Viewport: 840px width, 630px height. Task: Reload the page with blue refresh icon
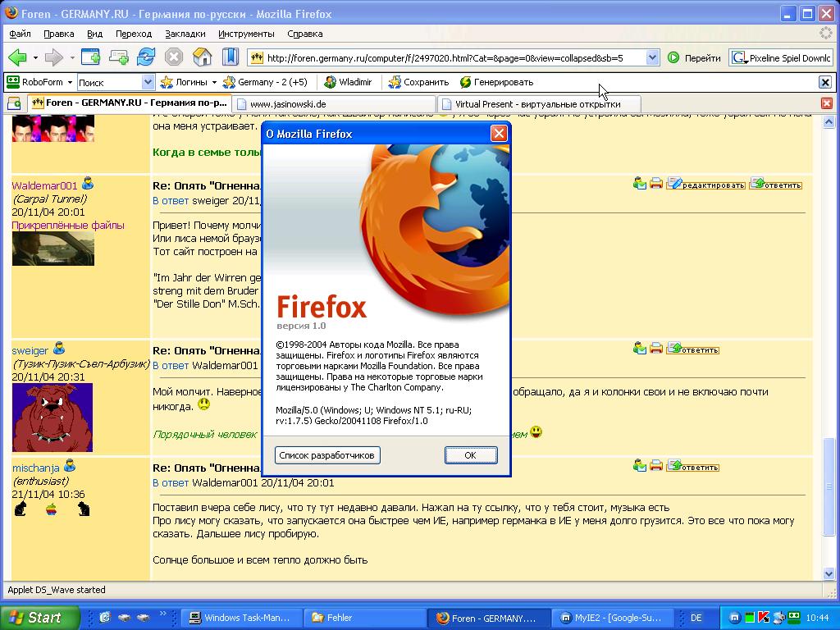tap(146, 57)
